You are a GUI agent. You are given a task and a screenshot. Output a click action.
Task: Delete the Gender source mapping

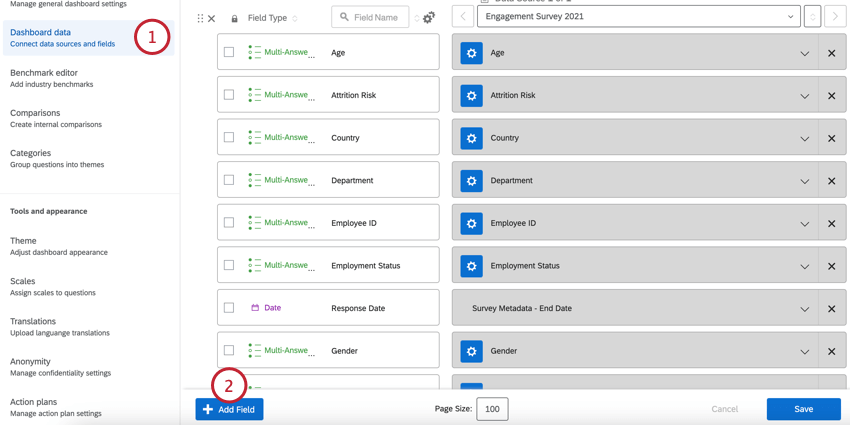(x=831, y=351)
